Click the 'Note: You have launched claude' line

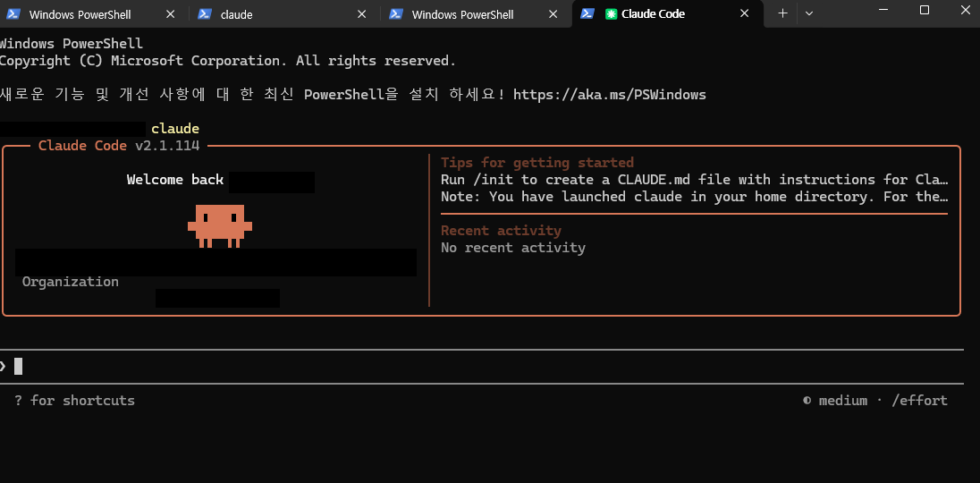point(695,197)
